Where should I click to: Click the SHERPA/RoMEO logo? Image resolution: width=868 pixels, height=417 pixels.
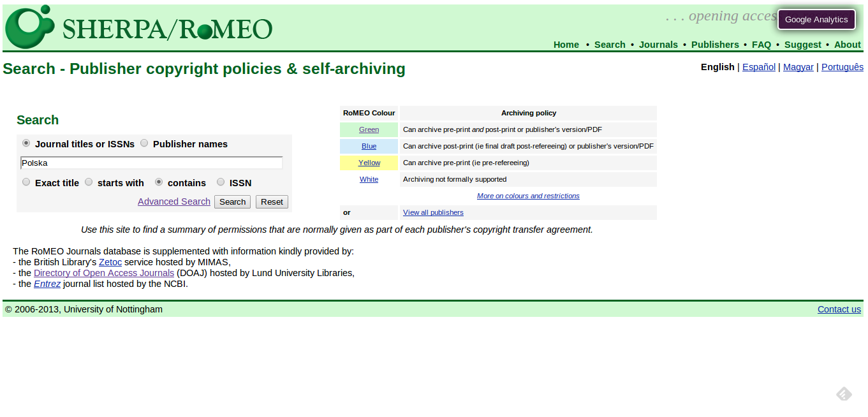139,27
